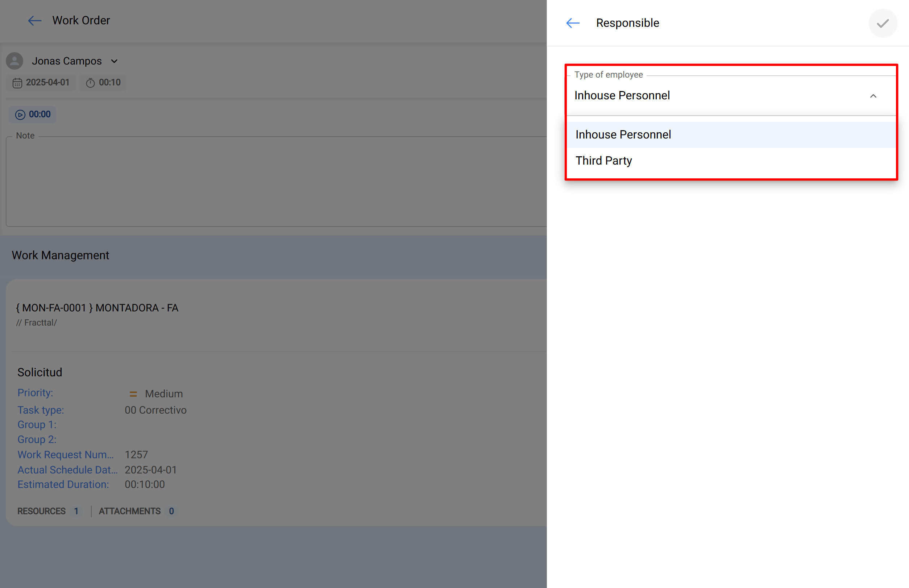This screenshot has width=909, height=588.
Task: Click the Actual Schedule Dat... label
Action: tap(67, 470)
